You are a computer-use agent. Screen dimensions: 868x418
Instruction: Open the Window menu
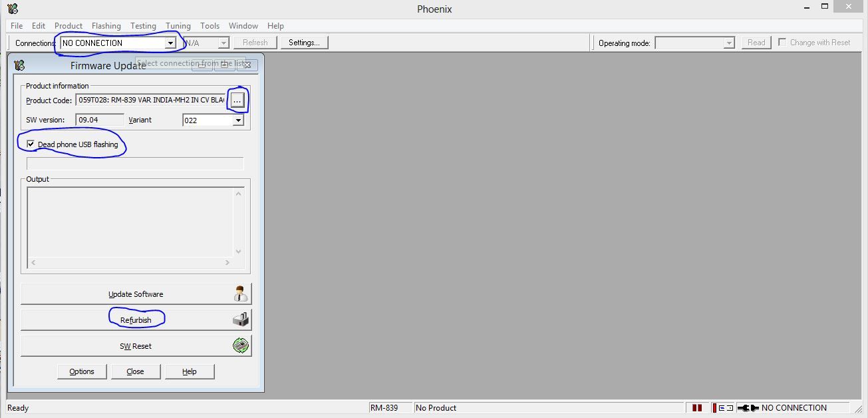[243, 26]
